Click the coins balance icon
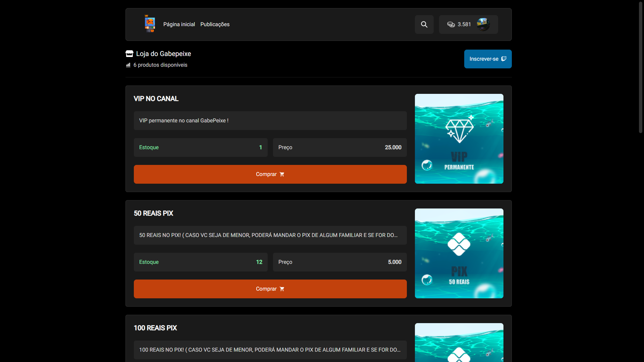Screen dimensions: 644x362 click(451, 24)
